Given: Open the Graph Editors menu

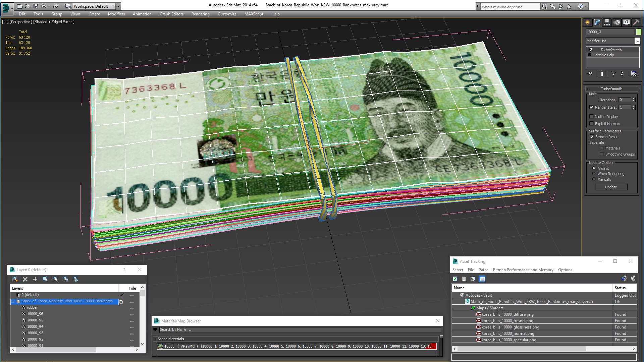Looking at the screenshot, I should click(171, 14).
